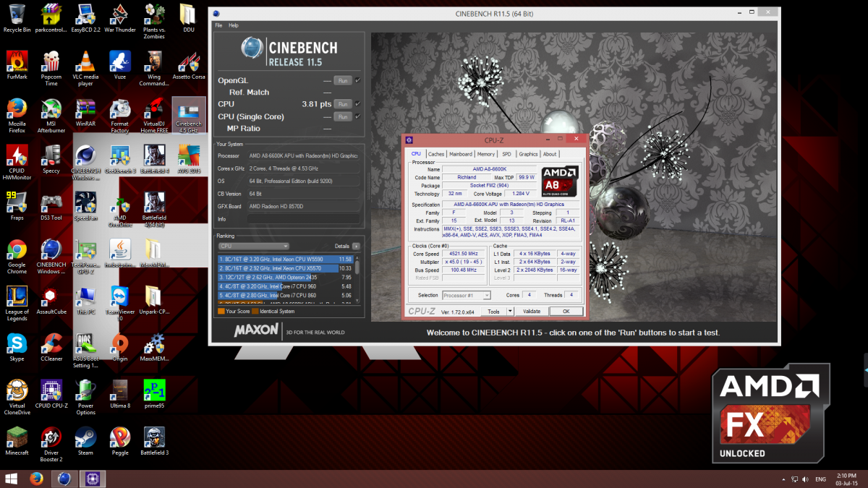Select the Intel Core i7 CPU 960 row
Viewport: 868px width, 488px height.
tap(285, 286)
